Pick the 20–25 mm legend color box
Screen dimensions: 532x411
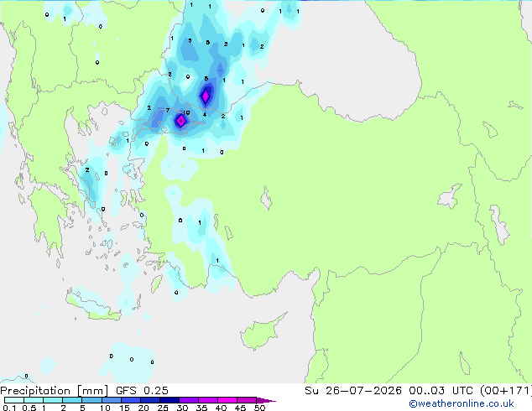(149, 400)
